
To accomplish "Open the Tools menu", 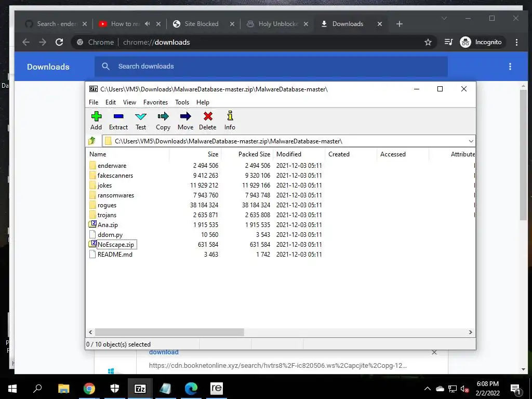I will tap(182, 102).
